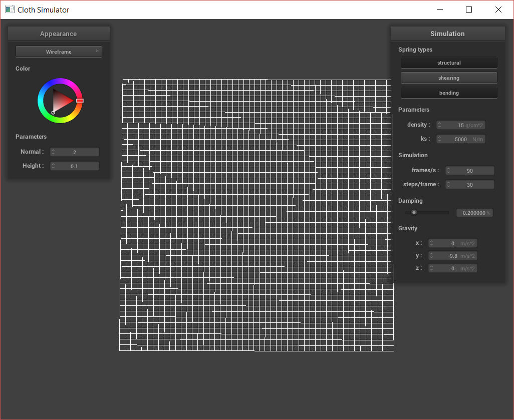Click the Gravity z value field
Viewport: 514px width, 420px height.
[x=453, y=268]
